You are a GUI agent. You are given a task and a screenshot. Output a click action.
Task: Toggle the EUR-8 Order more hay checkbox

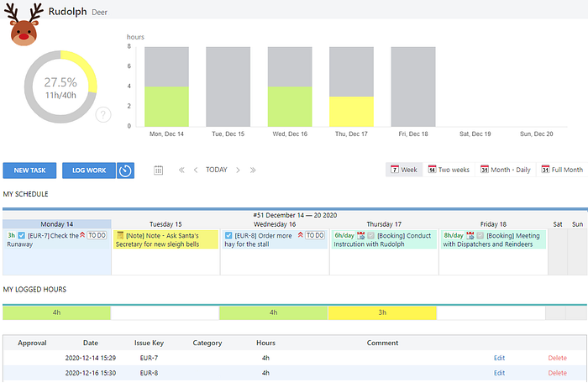point(228,235)
